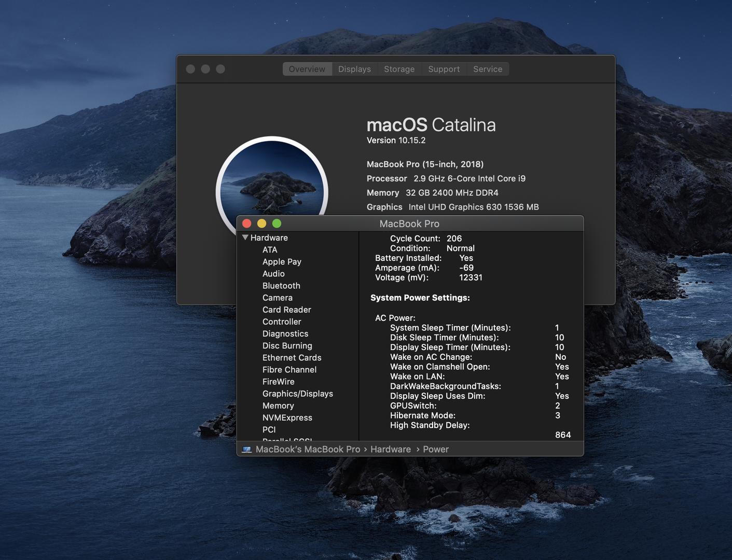732x560 pixels.
Task: Click the macOS Catalina heading
Action: (431, 125)
